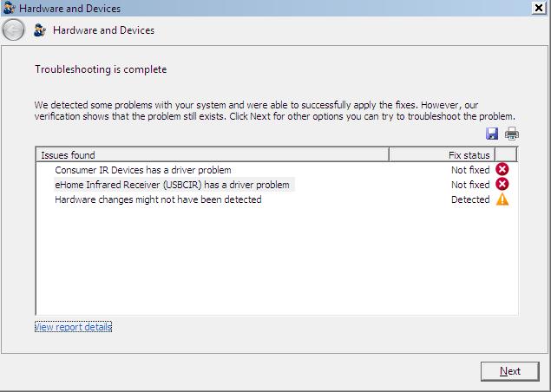Screen dimensions: 551x392
Task: Print the troubleshooting results with printer icon
Action: coord(512,134)
